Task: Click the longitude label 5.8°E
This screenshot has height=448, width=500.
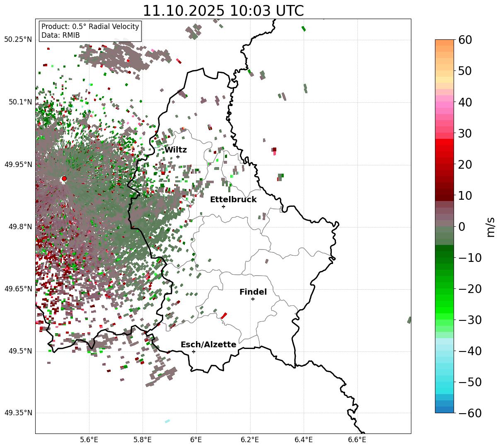Action: pos(143,440)
